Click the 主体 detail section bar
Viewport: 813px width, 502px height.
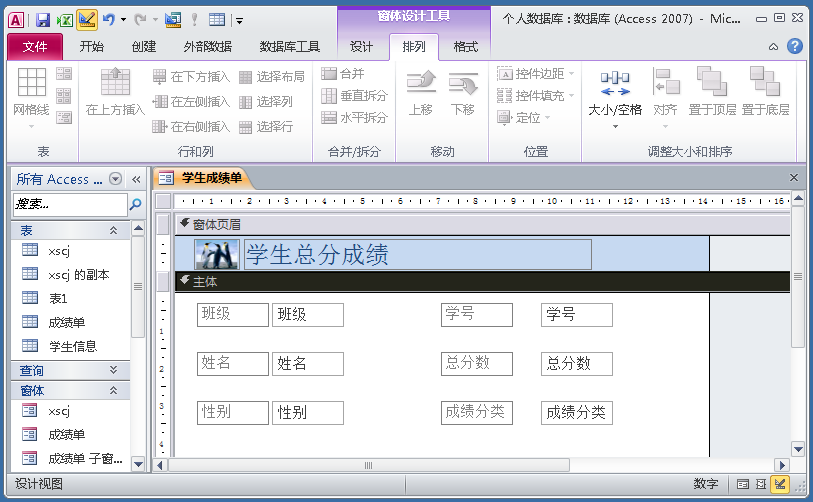tap(482, 282)
